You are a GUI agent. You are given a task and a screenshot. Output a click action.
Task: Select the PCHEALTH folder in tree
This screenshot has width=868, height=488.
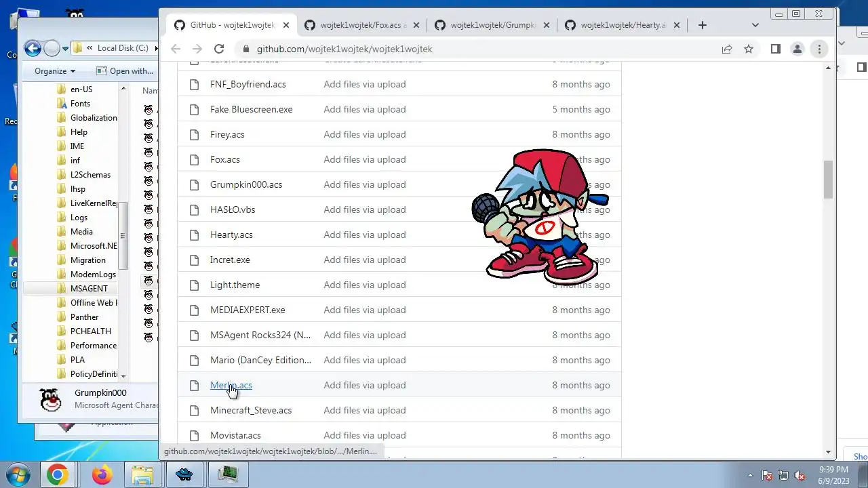click(91, 331)
